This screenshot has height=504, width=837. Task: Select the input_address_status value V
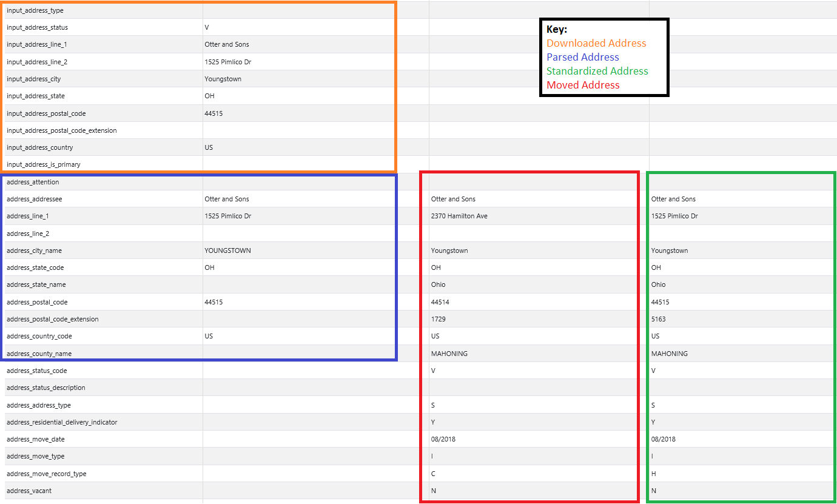coord(207,27)
